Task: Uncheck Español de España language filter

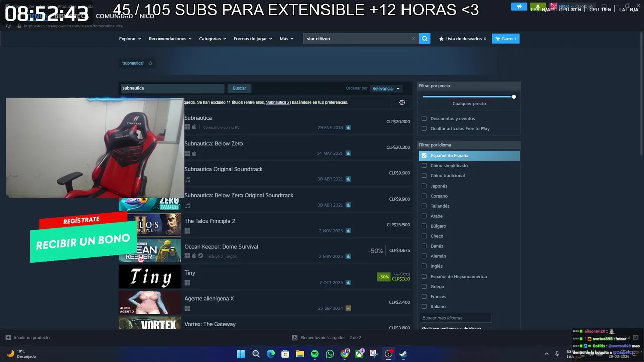Action: 424,155
